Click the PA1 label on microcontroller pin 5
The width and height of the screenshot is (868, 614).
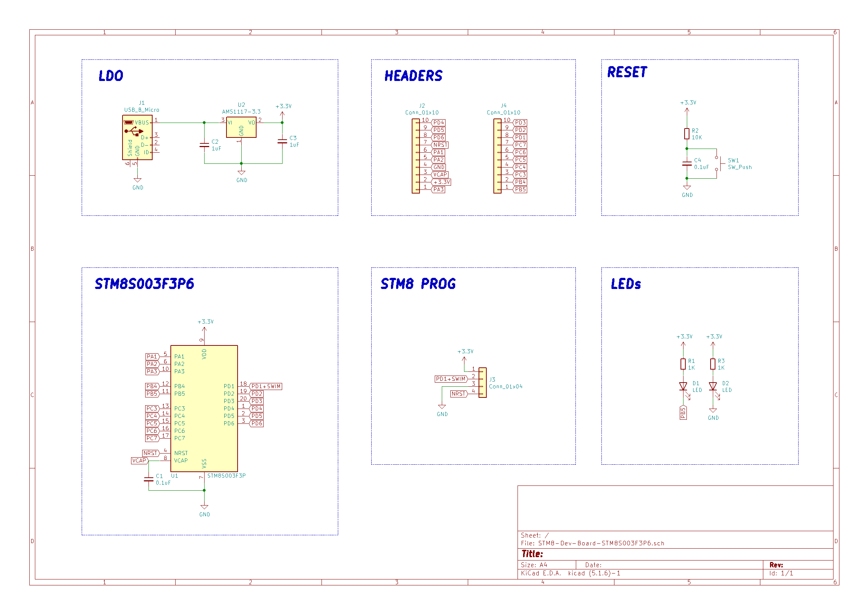click(x=152, y=356)
